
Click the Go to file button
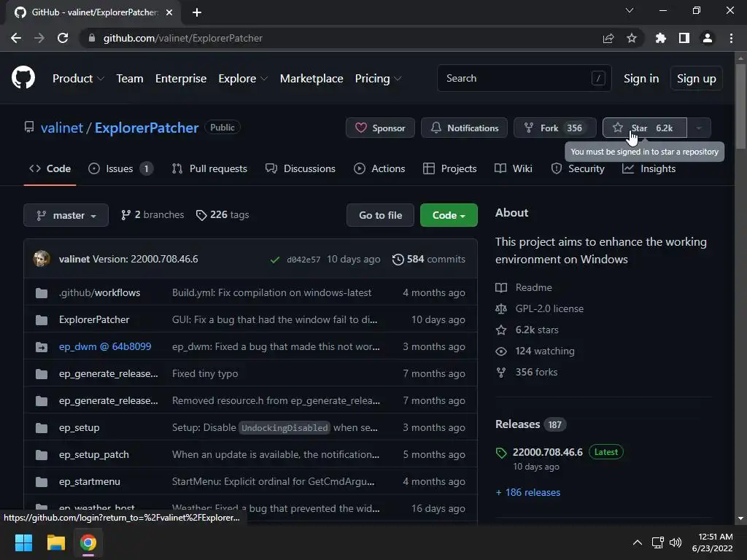380,215
